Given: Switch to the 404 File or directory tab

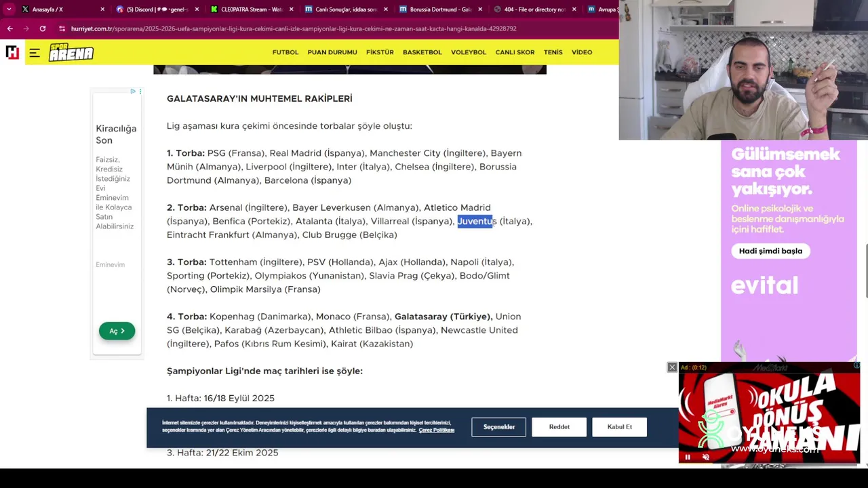Looking at the screenshot, I should (x=529, y=9).
